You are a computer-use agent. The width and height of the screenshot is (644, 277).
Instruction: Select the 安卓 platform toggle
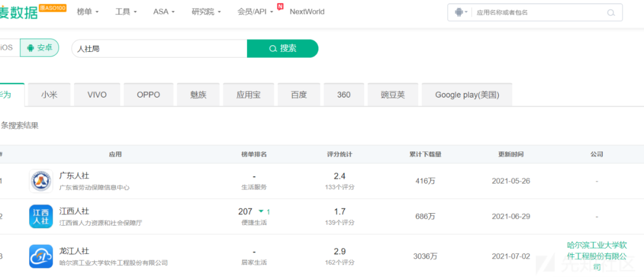tap(39, 48)
